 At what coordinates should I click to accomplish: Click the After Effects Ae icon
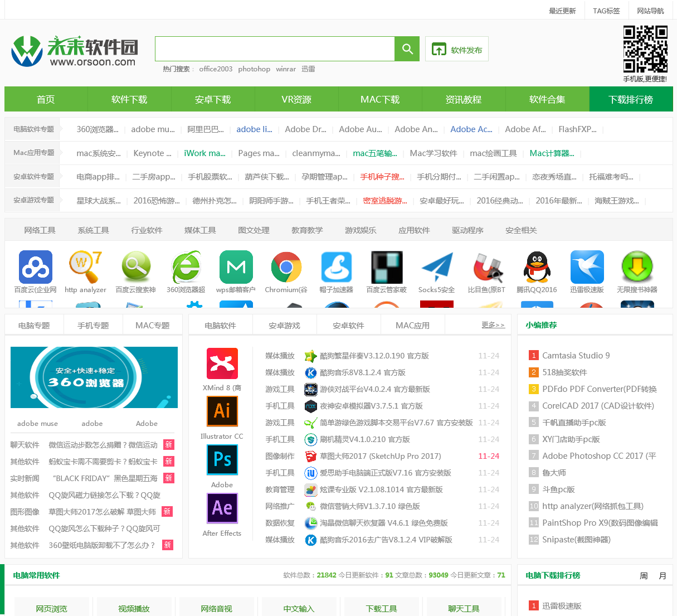pos(222,508)
